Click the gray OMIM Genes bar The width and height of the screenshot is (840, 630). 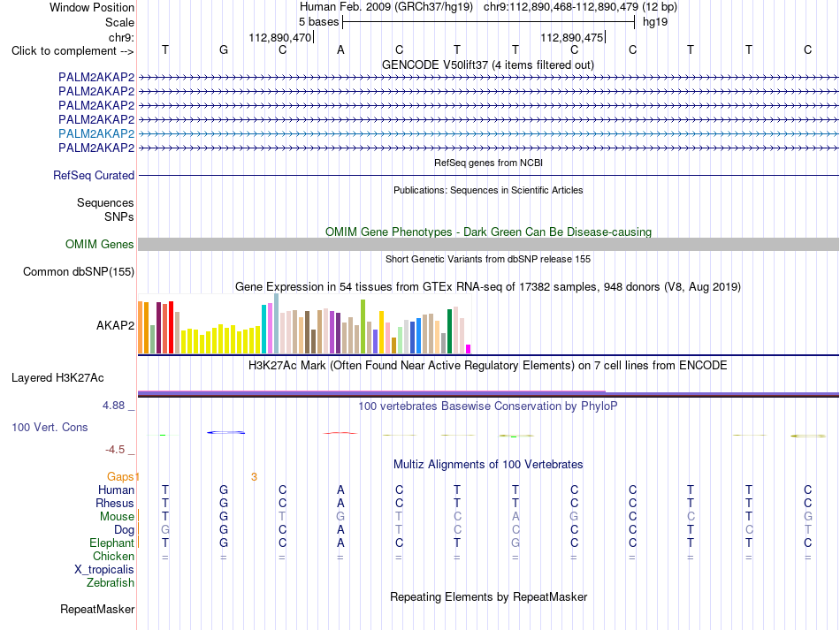coord(488,245)
